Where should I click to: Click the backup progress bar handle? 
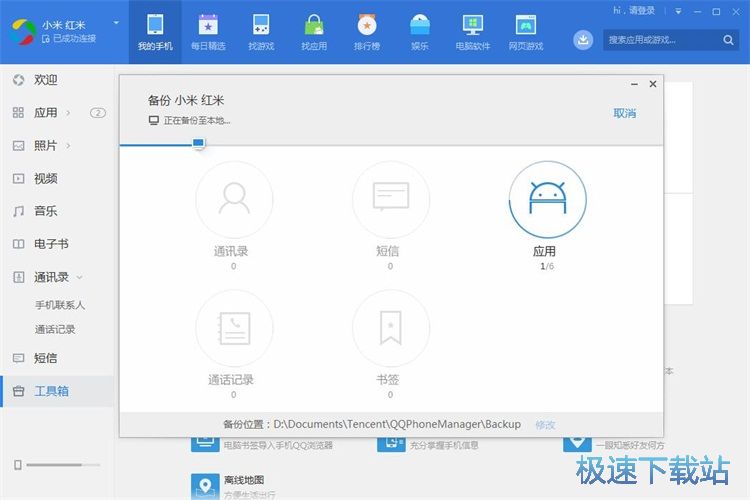pos(198,143)
